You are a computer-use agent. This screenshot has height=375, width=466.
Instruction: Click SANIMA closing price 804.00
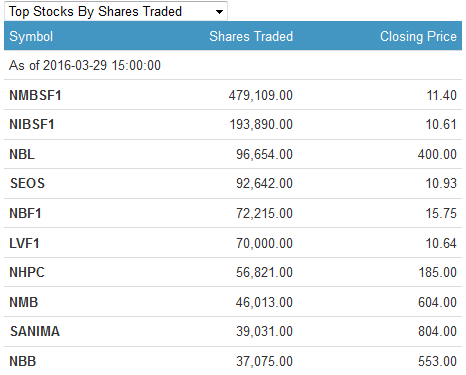(x=437, y=331)
